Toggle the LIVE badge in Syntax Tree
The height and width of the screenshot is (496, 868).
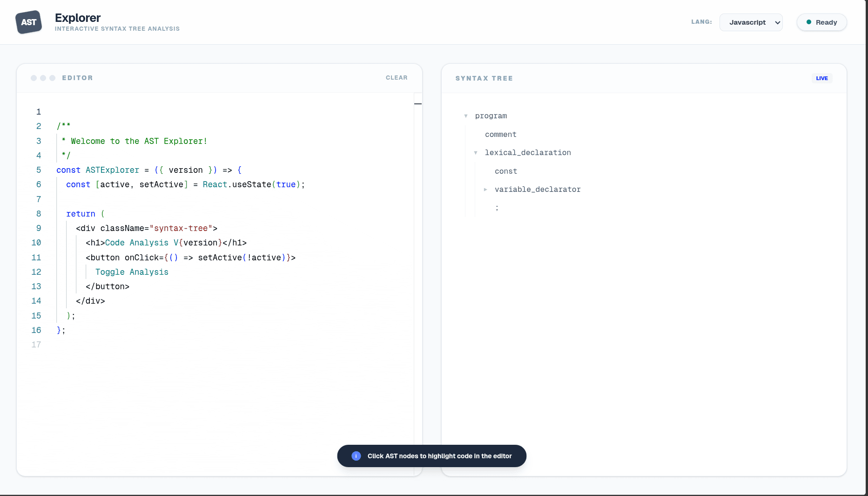(821, 78)
